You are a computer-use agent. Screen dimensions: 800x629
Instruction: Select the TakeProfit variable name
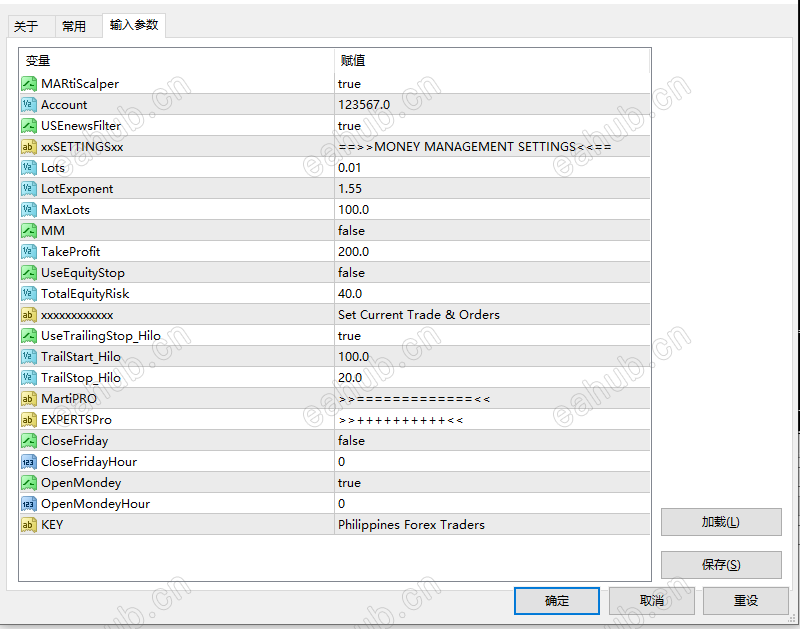coord(71,251)
